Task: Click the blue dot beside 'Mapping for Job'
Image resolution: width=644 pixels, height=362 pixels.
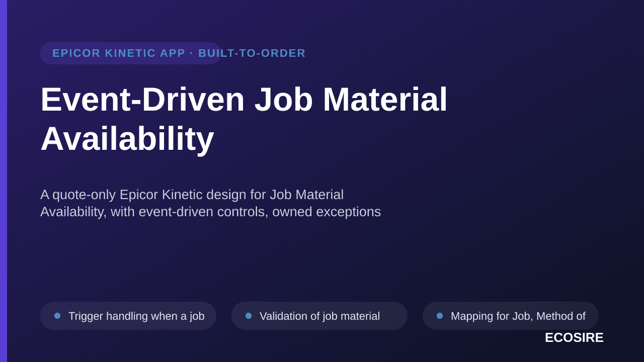Action: tap(440, 316)
